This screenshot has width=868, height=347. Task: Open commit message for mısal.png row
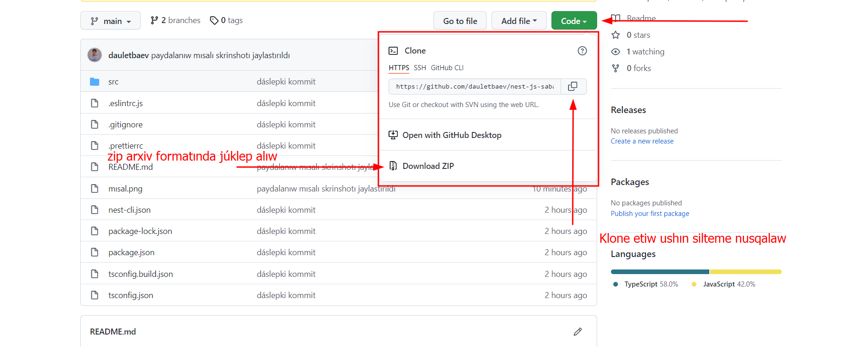(x=326, y=189)
